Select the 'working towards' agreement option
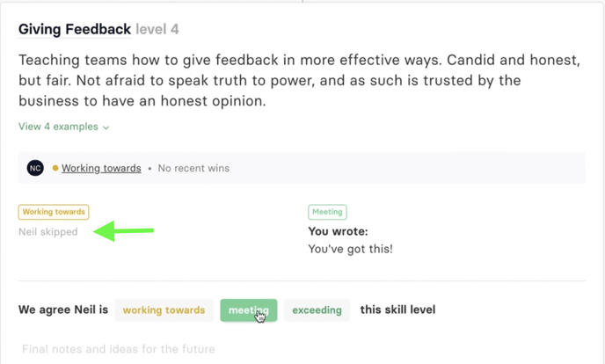Image resolution: width=605 pixels, height=364 pixels. click(164, 310)
